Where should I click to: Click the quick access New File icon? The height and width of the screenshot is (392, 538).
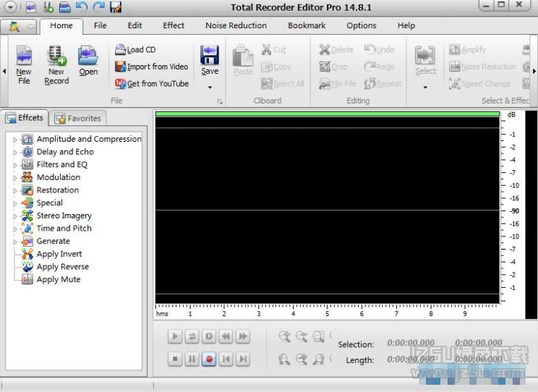31,7
